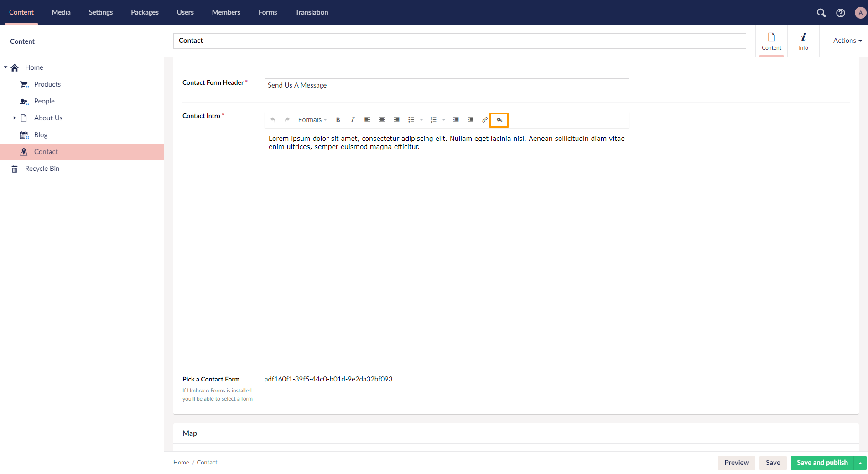Click the Contact Form Header input
This screenshot has width=868, height=474.
pyautogui.click(x=447, y=86)
